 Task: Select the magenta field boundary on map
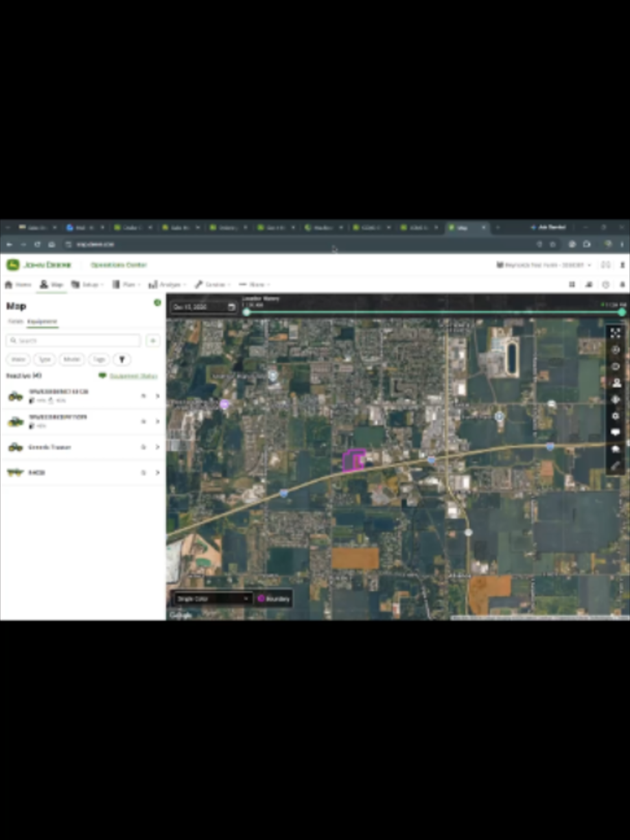(x=354, y=460)
